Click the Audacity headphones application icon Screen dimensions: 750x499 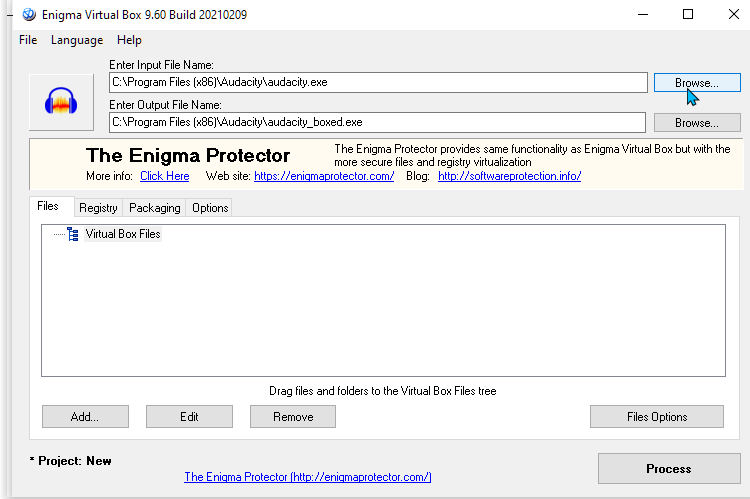tap(61, 101)
